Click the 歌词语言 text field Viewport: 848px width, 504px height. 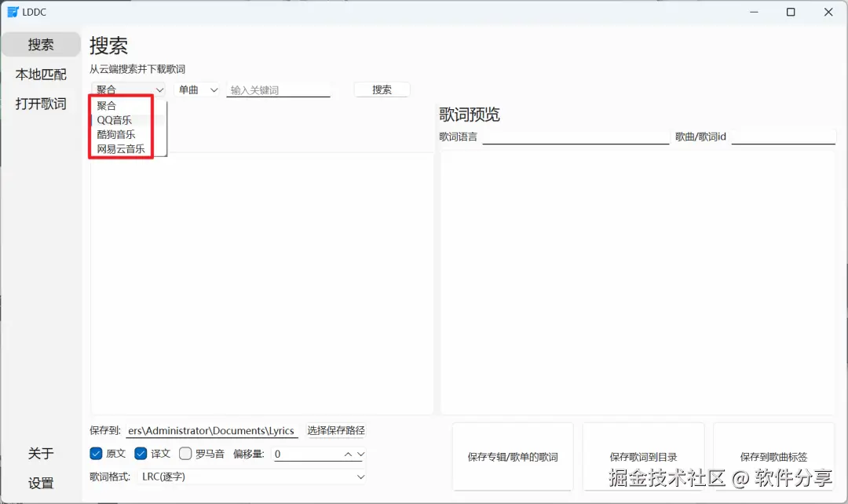pyautogui.click(x=576, y=137)
